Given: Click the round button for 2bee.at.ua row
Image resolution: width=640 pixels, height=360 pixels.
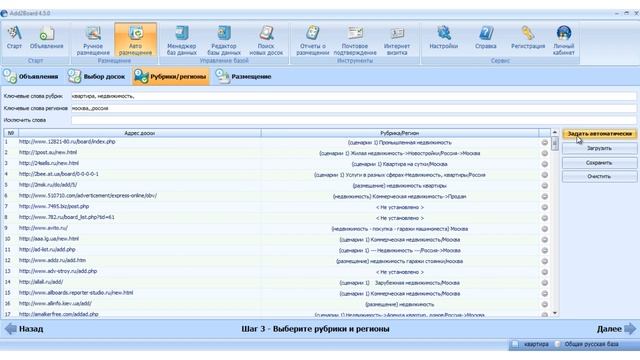Looking at the screenshot, I should click(544, 175).
